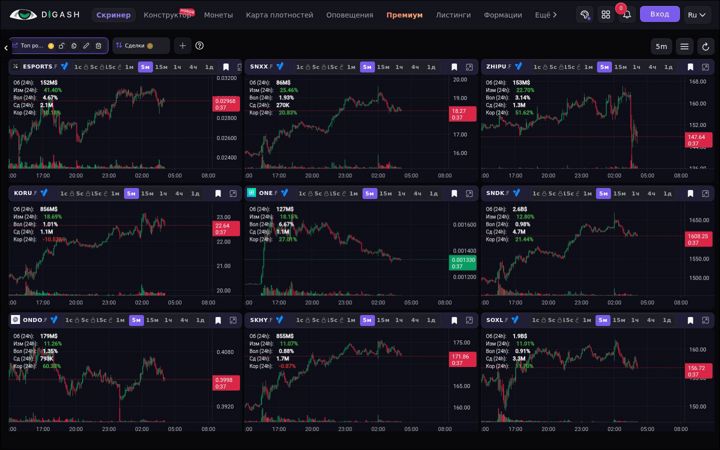Set ZHIPU chart to 4ч timeframe
The image size is (720, 450).
click(x=652, y=67)
